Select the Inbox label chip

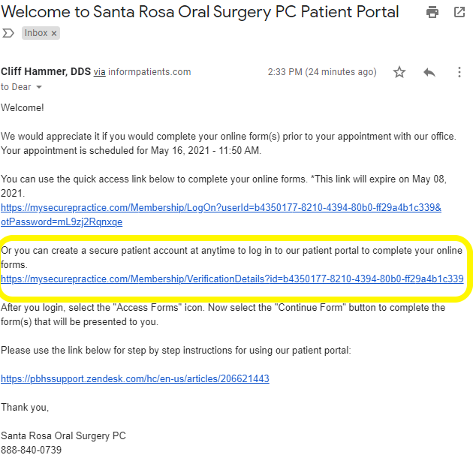point(41,33)
